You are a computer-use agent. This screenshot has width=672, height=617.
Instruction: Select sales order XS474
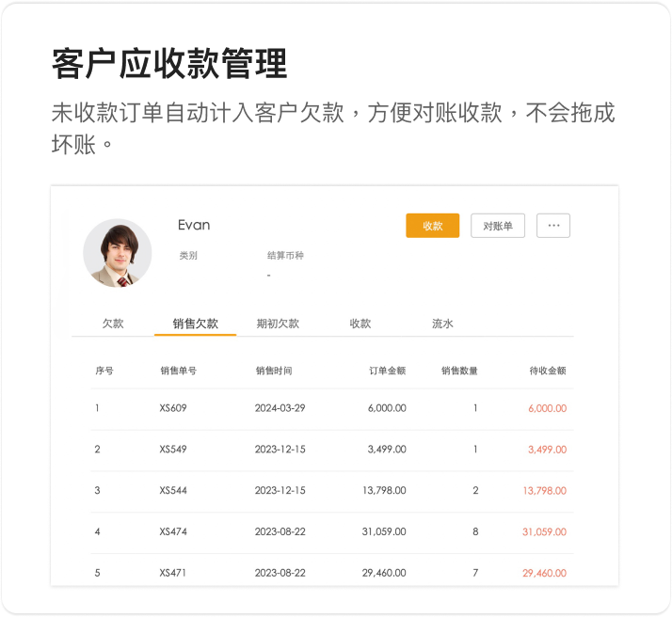click(173, 531)
